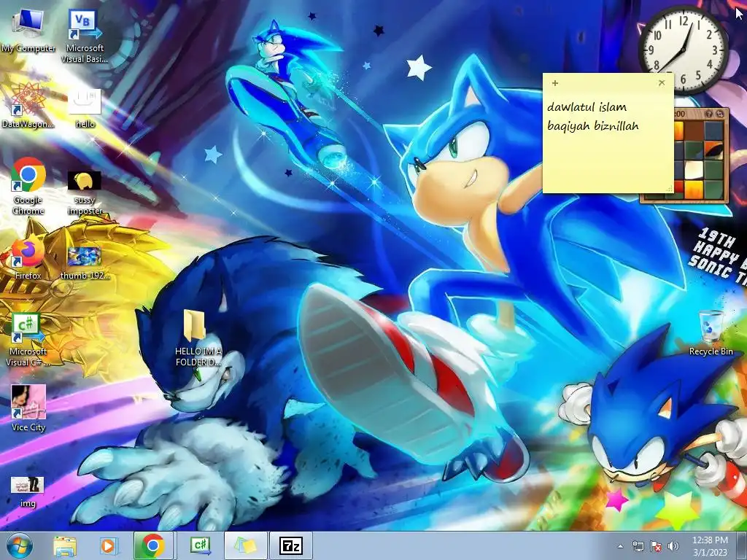747x560 pixels.
Task: Delete the sticky note with X
Action: [x=661, y=83]
